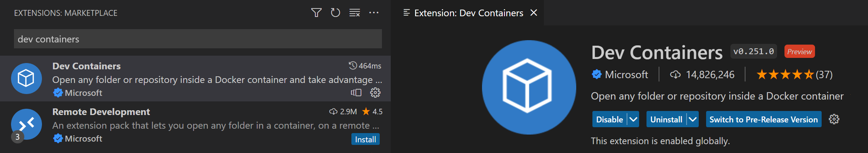Open the Views and More Actions ellipsis menu
Screen dimensions: 868x153
tap(374, 13)
